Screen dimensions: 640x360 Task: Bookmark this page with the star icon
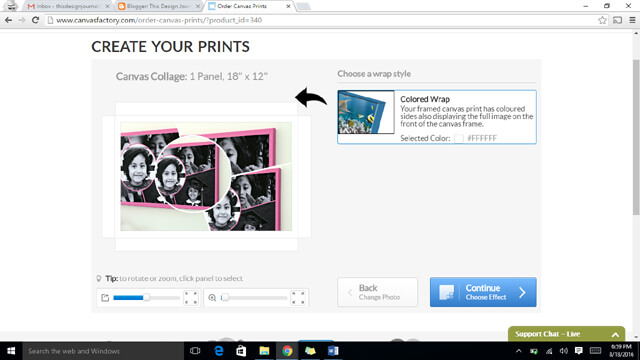602,20
